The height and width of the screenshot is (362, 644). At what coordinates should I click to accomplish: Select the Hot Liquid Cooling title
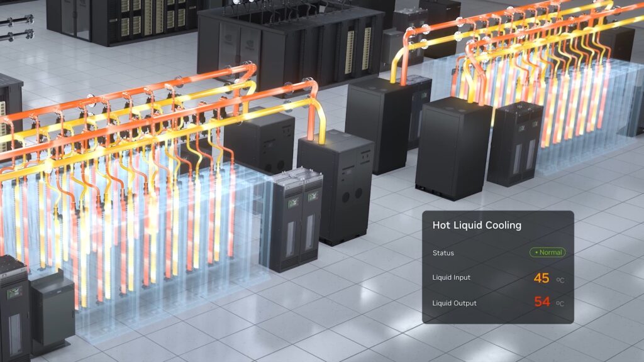tap(477, 226)
